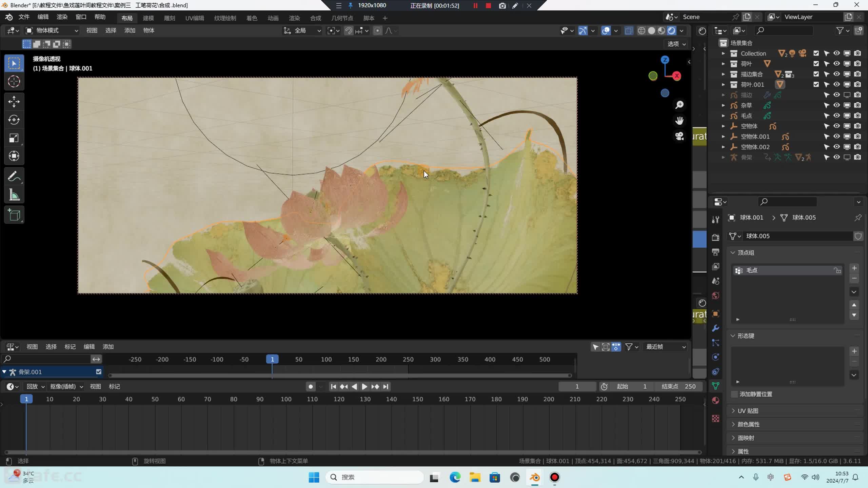Open Windows Start menu
Viewport: 868px width, 488px height.
314,477
